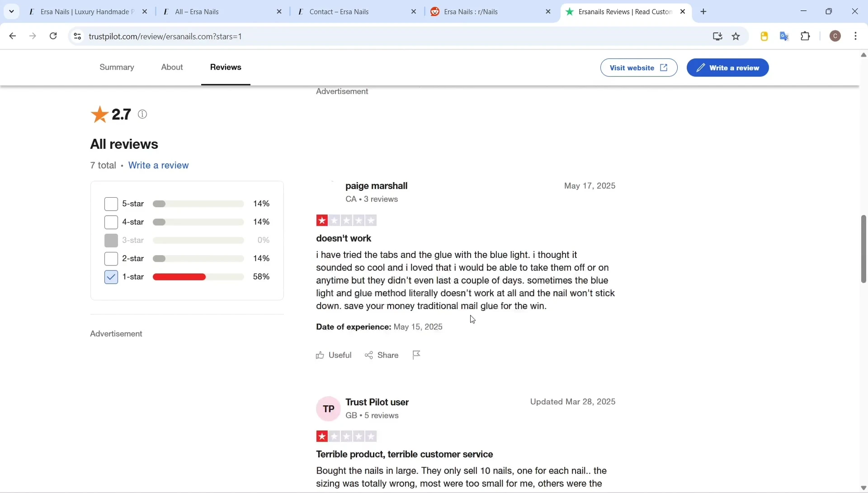Click the star rating on Trust Pilot user's review
This screenshot has height=493, width=868.
tap(347, 437)
